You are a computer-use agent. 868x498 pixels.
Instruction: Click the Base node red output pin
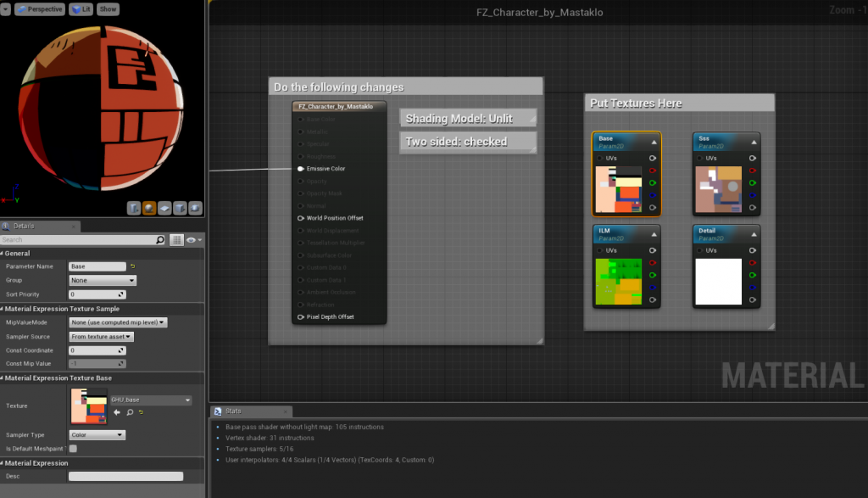pos(653,171)
